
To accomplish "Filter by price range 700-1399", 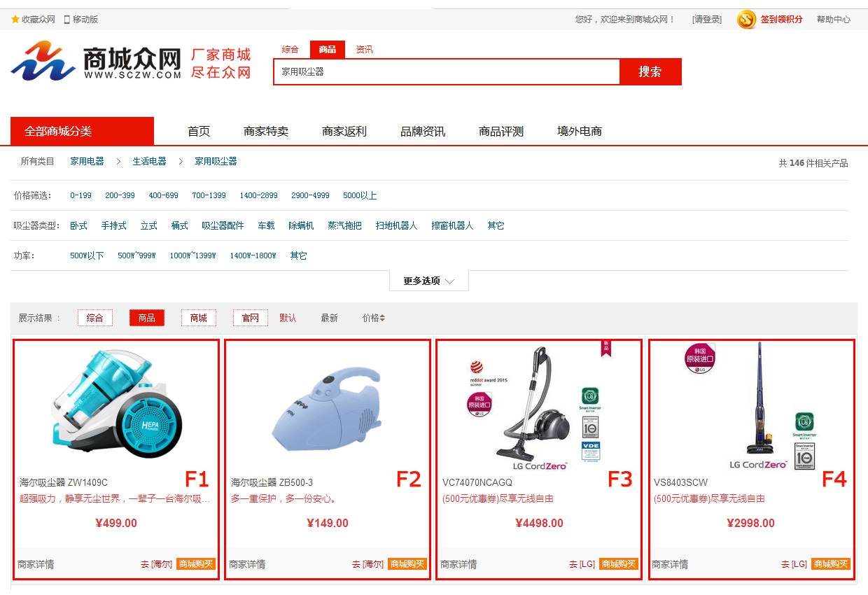I will click(x=209, y=195).
